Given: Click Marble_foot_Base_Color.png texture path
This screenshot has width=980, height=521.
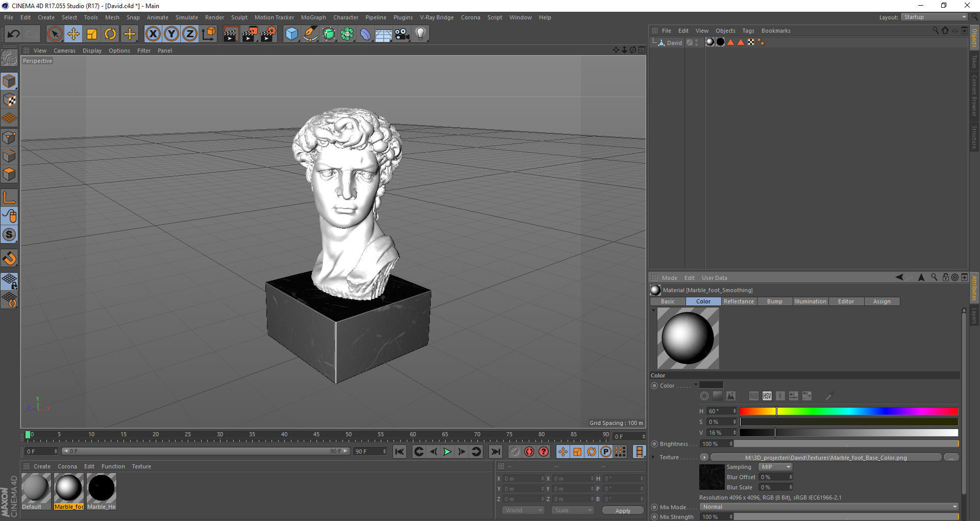Looking at the screenshot, I should (x=826, y=458).
